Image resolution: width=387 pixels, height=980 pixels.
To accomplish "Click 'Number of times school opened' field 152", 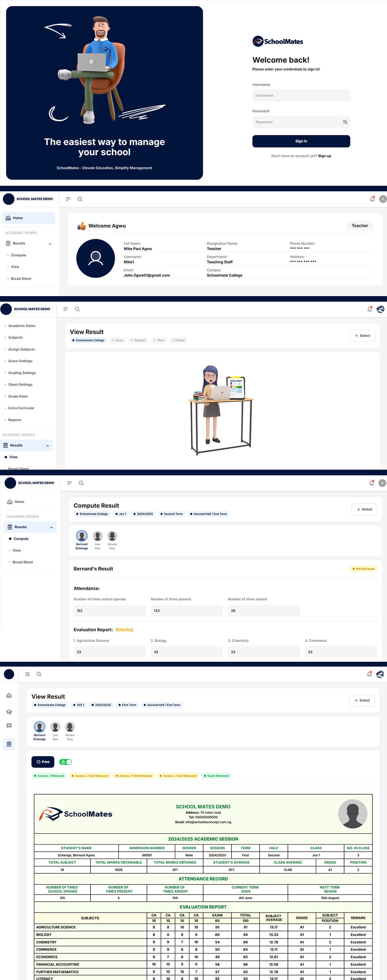I will [x=110, y=611].
